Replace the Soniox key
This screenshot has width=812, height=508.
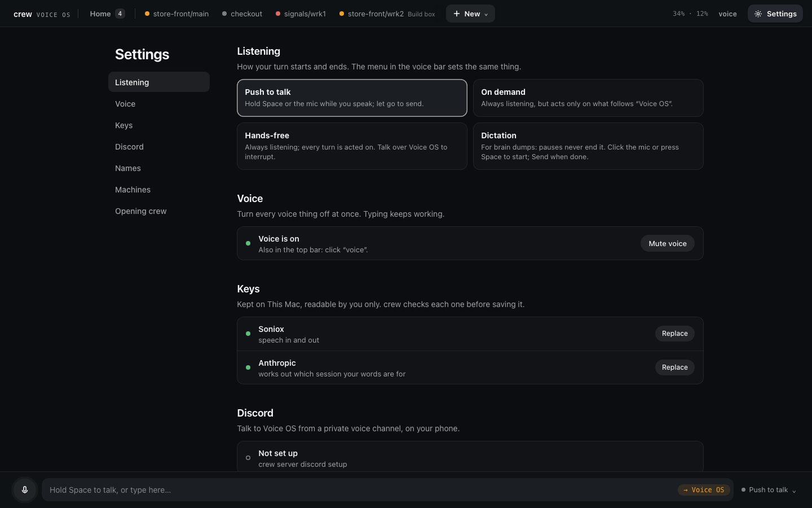click(x=674, y=334)
